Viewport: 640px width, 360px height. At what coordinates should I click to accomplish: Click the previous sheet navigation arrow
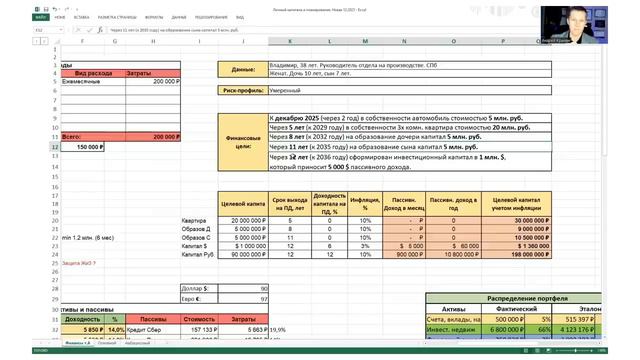(41, 343)
